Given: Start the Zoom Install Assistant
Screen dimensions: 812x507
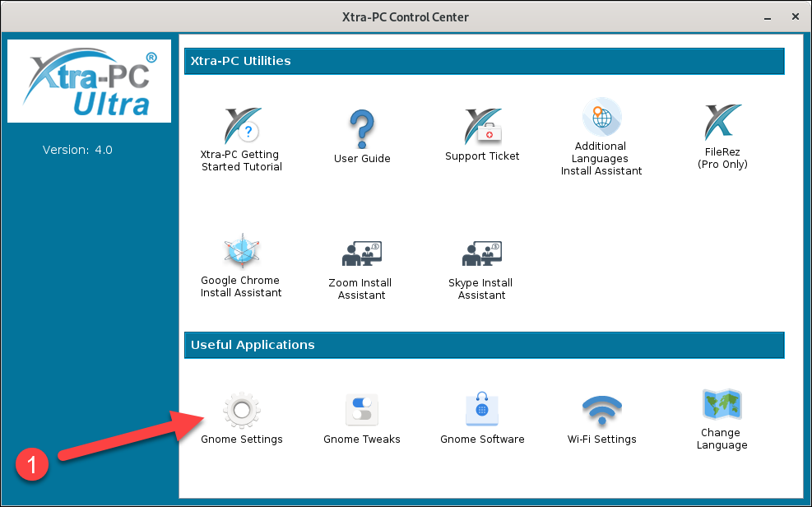Looking at the screenshot, I should [360, 253].
